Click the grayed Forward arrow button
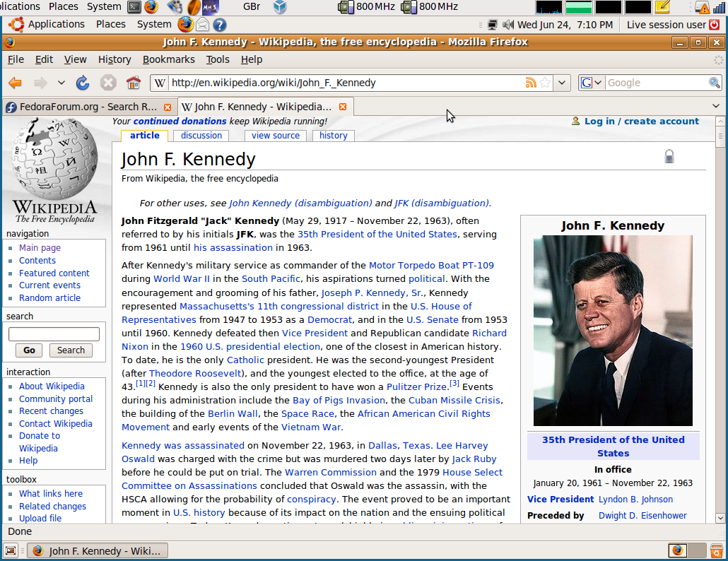This screenshot has width=728, height=561. 41,83
